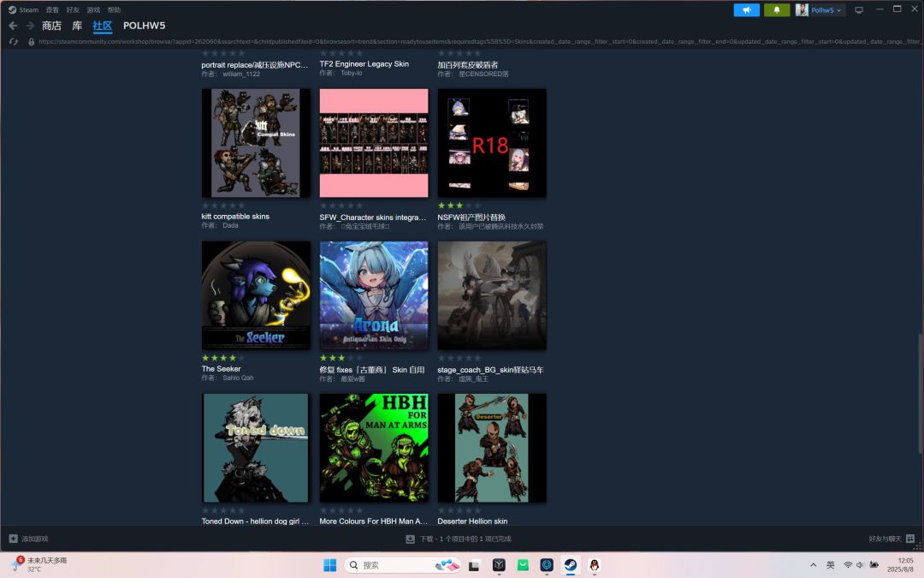Open 'The Seeker' workshop item link
The width and height of the screenshot is (924, 578).
[x=221, y=368]
